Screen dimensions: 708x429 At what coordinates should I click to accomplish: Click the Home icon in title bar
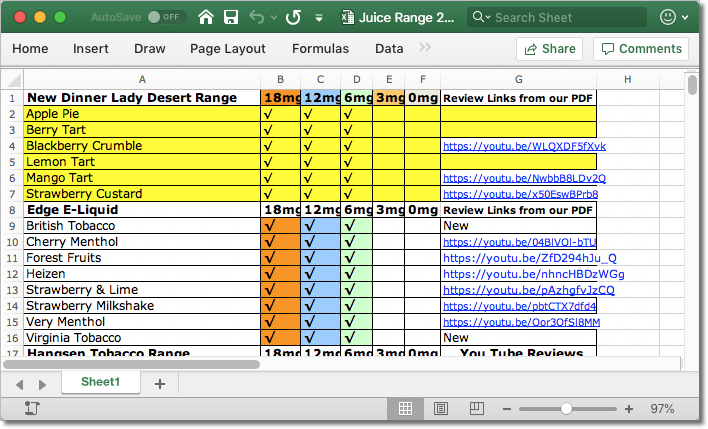tap(206, 17)
